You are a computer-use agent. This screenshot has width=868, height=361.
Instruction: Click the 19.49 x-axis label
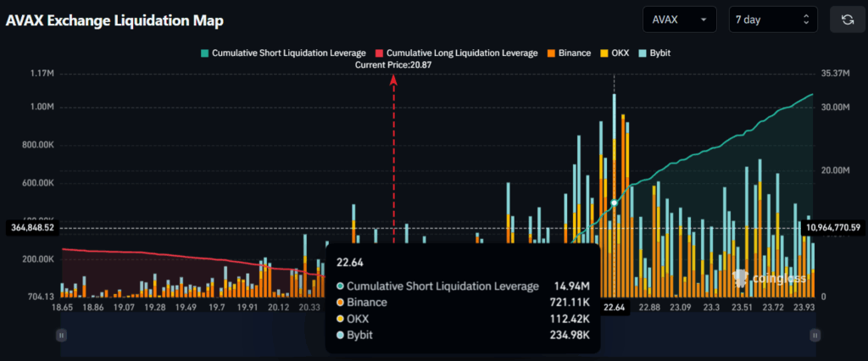184,308
